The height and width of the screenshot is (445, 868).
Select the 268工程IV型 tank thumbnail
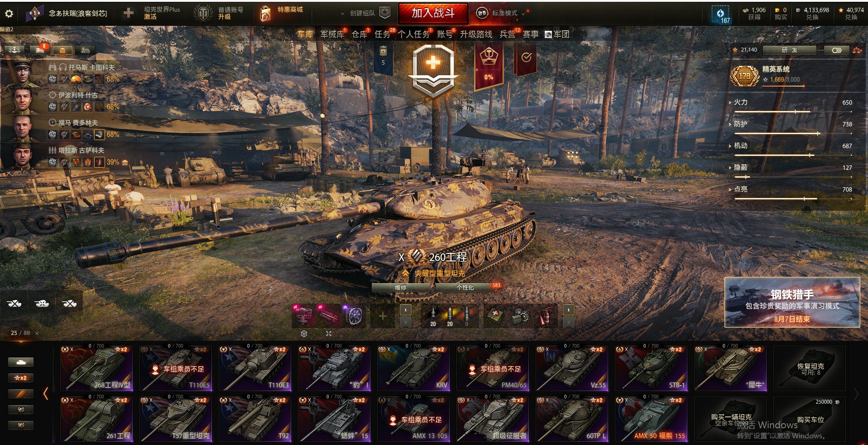(x=96, y=368)
